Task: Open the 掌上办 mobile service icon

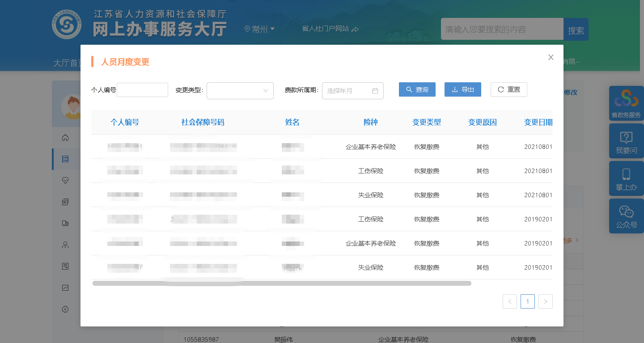Action: pyautogui.click(x=626, y=179)
